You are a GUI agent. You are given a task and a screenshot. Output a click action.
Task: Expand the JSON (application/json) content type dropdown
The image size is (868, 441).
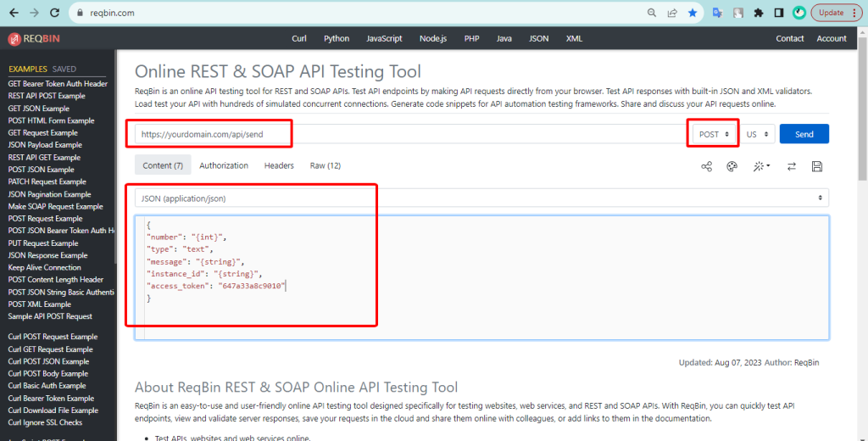coord(481,198)
